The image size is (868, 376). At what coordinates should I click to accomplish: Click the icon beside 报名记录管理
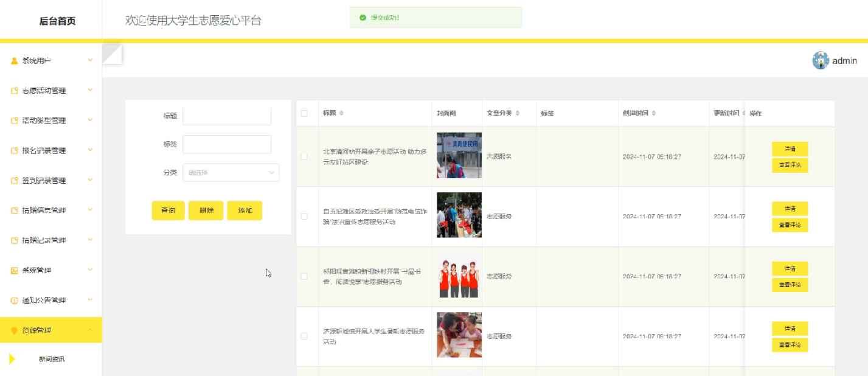pyautogui.click(x=15, y=150)
